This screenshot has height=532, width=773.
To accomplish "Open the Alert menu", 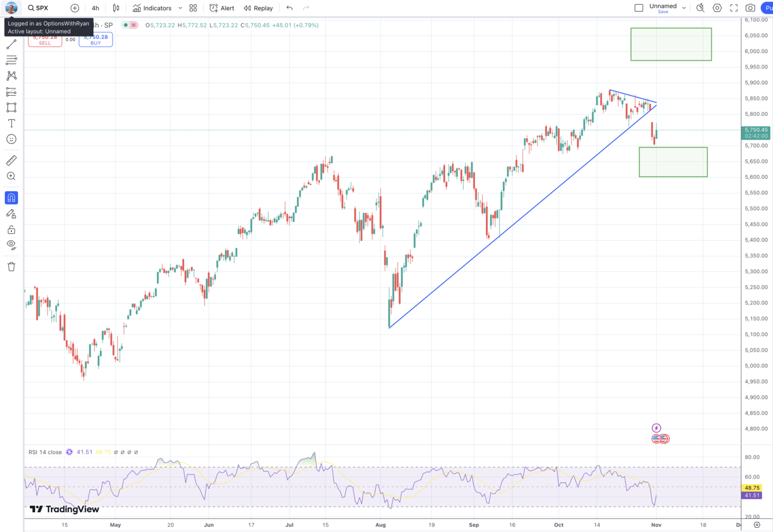I will pyautogui.click(x=221, y=8).
